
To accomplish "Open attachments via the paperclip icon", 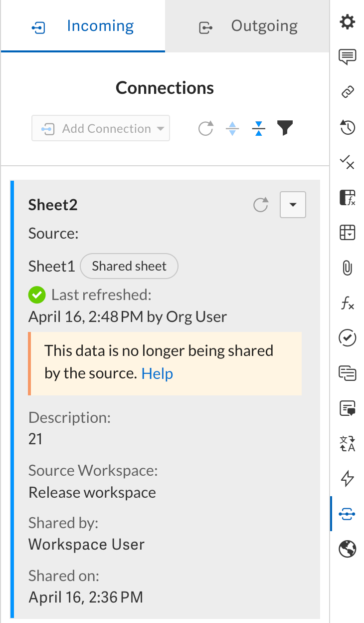I will (347, 268).
